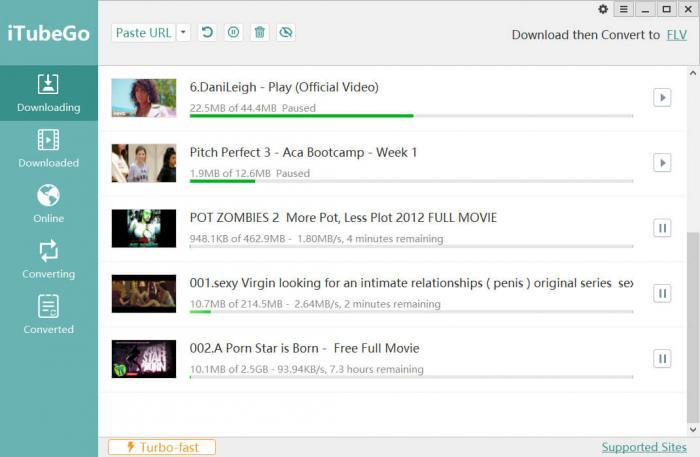Expand the Paste URL dropdown arrow
The height and width of the screenshot is (457, 700).
(183, 33)
